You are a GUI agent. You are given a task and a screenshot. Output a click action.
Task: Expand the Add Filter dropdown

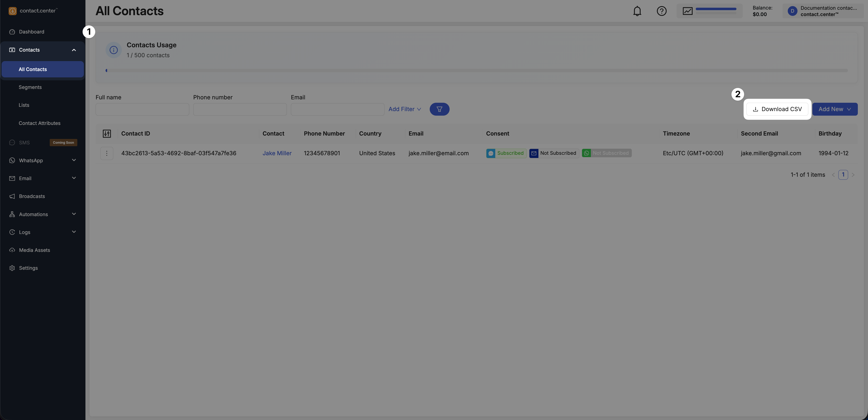[404, 109]
